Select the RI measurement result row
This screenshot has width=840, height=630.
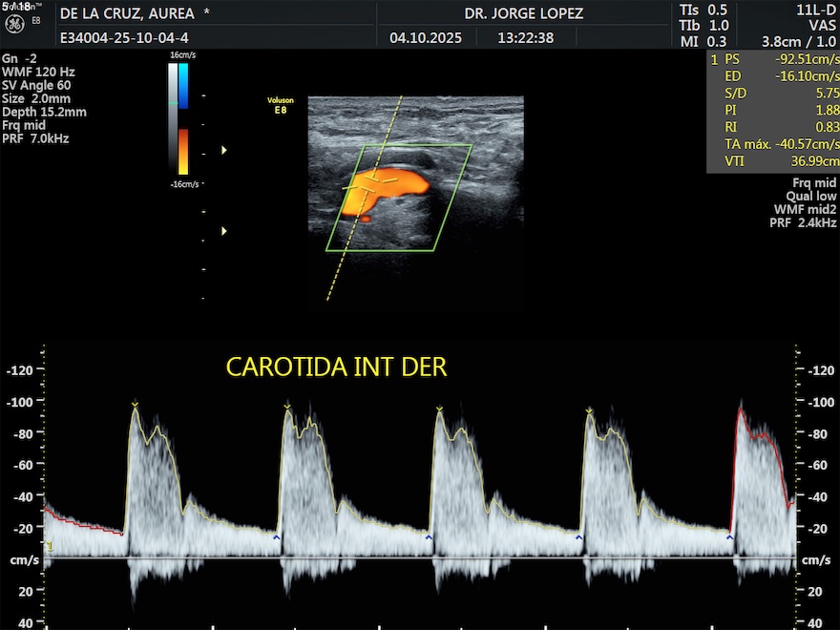773,127
